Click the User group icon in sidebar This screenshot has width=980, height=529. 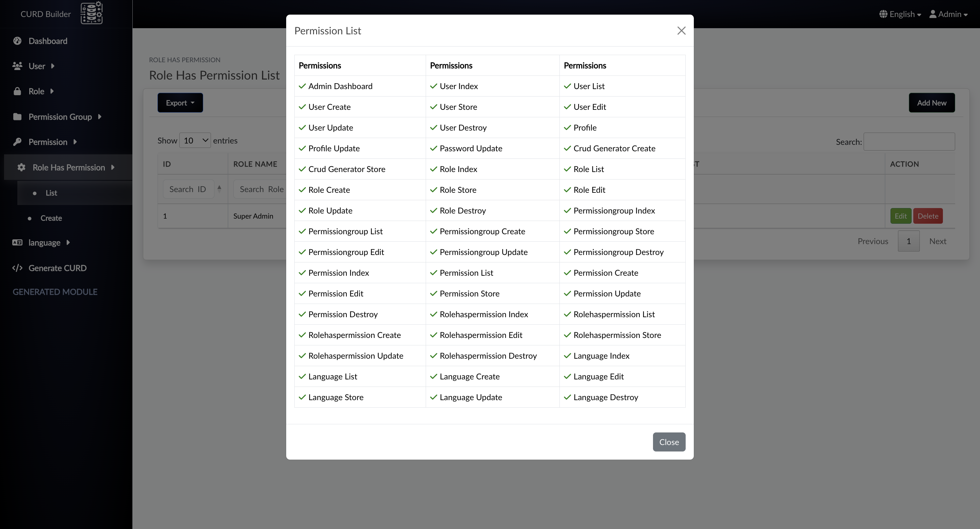[17, 66]
